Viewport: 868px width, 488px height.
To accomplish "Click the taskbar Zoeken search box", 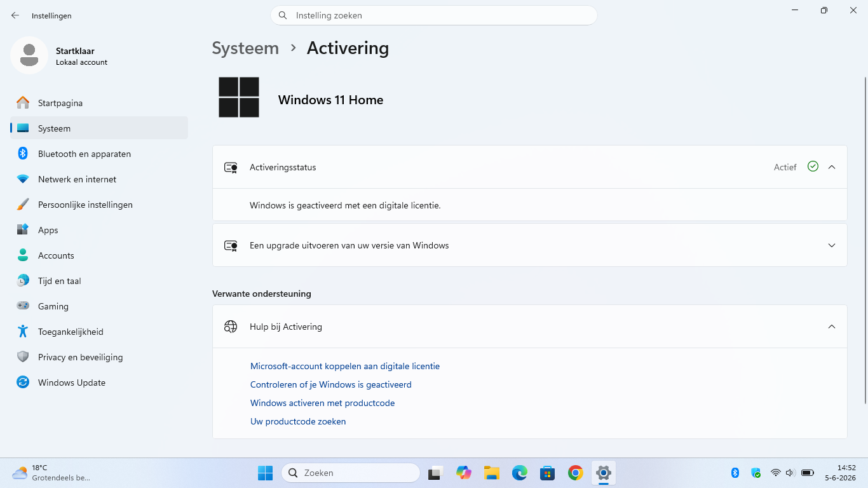I will [351, 473].
